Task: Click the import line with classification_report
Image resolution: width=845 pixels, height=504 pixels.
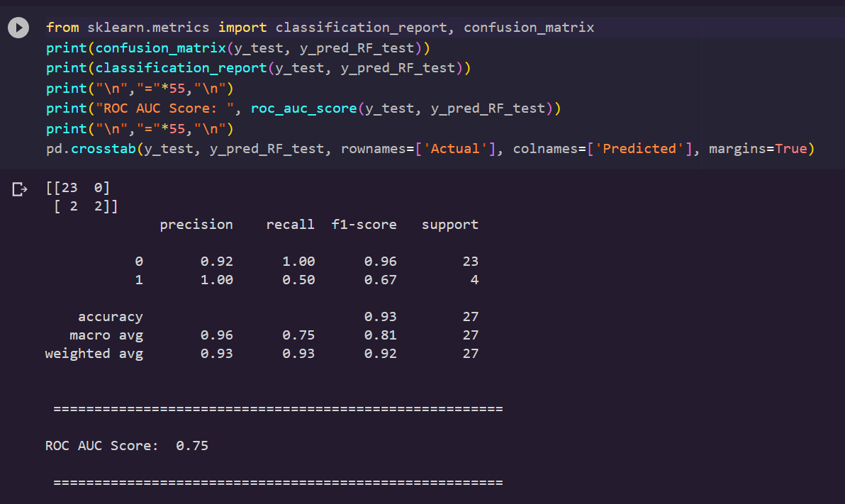Action: (320, 28)
